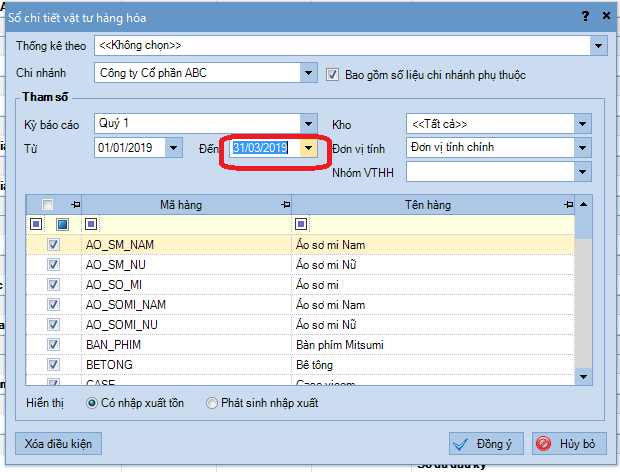Click pin icon in checkbox column header

[75, 205]
